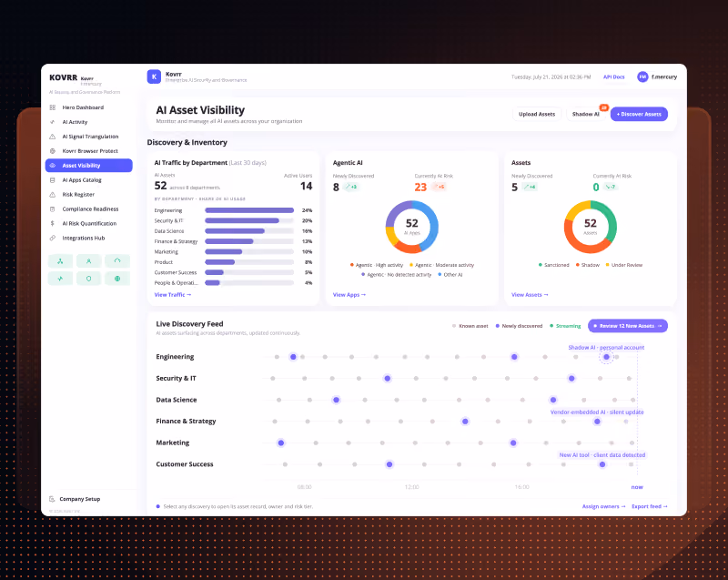Click the AI Activity pulse icon in sidebar
The height and width of the screenshot is (580, 728).
click(x=53, y=122)
